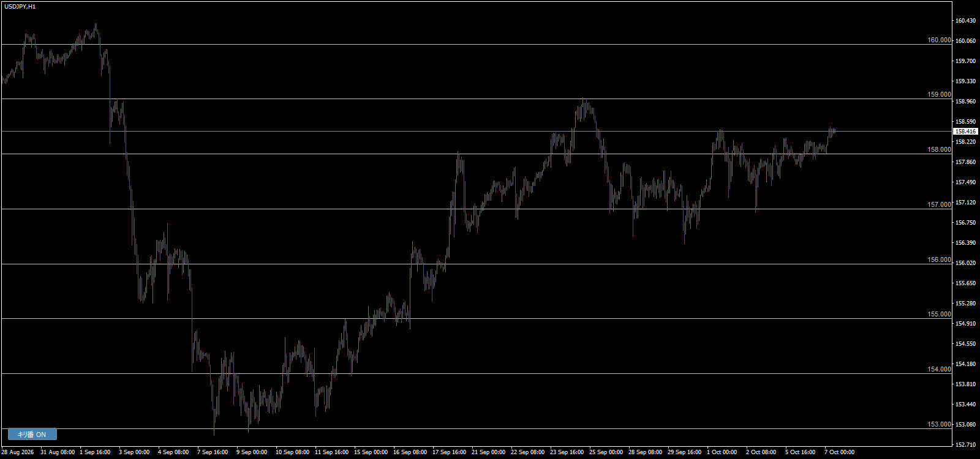The image size is (980, 459).
Task: Click the 25 Sep 00:00 time label
Action: (x=606, y=452)
